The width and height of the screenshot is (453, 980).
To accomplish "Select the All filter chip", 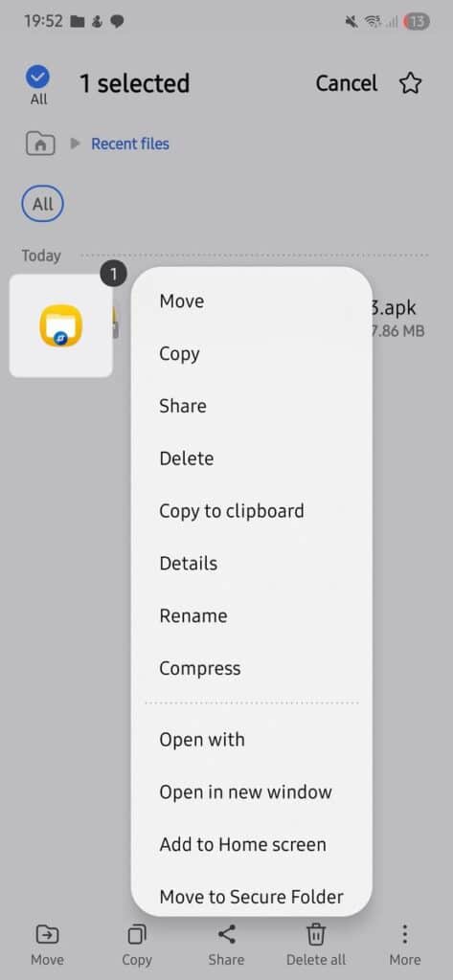I will 42,204.
